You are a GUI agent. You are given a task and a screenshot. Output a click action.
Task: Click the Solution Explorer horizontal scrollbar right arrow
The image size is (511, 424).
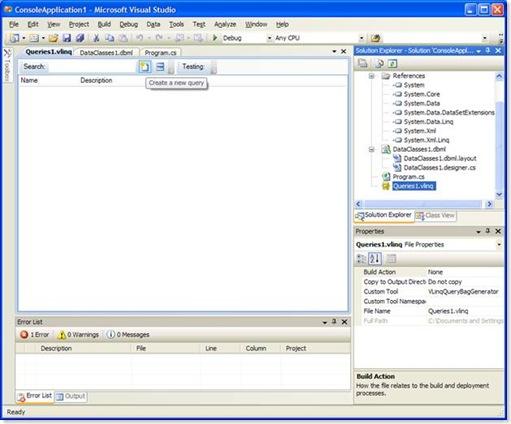(x=489, y=204)
